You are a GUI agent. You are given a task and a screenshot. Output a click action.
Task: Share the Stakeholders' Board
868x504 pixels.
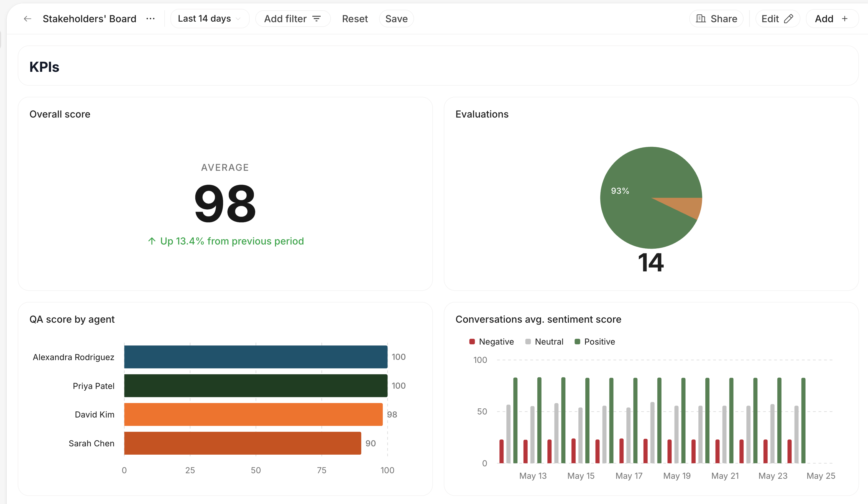716,19
